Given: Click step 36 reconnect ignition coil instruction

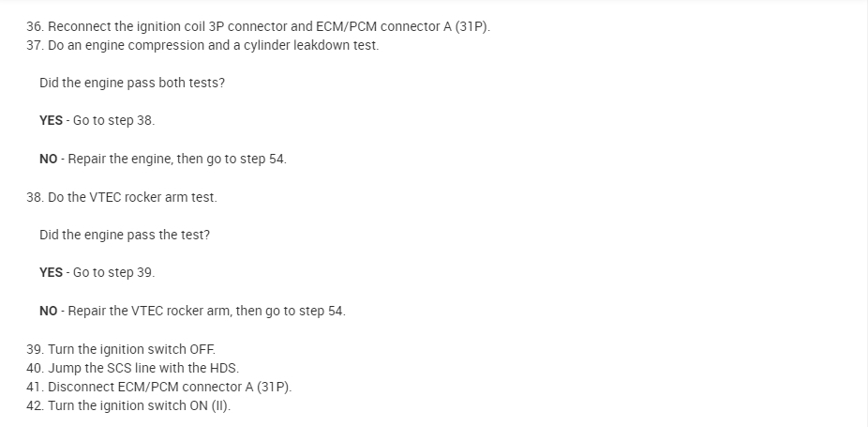Looking at the screenshot, I should (259, 26).
